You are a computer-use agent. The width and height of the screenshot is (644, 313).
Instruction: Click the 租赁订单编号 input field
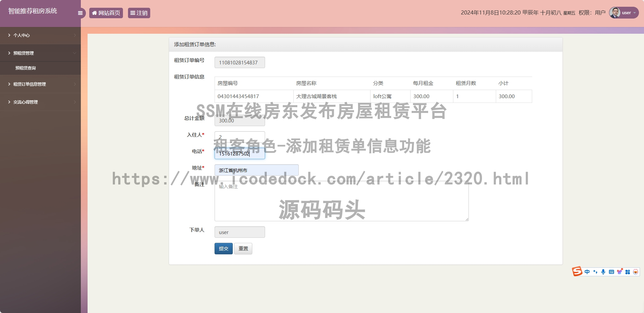click(x=240, y=62)
